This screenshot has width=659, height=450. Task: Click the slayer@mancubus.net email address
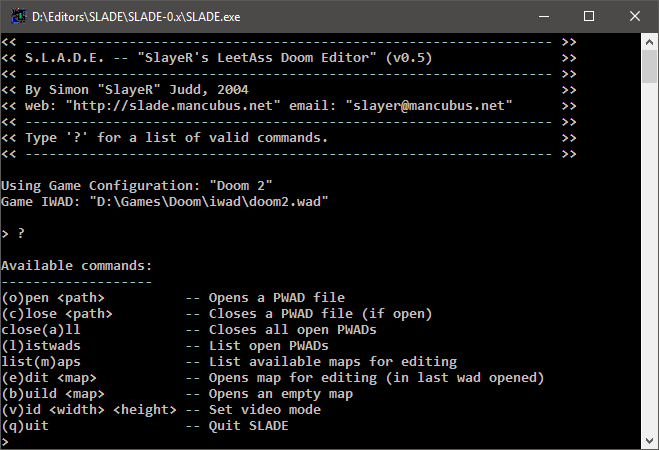429,105
